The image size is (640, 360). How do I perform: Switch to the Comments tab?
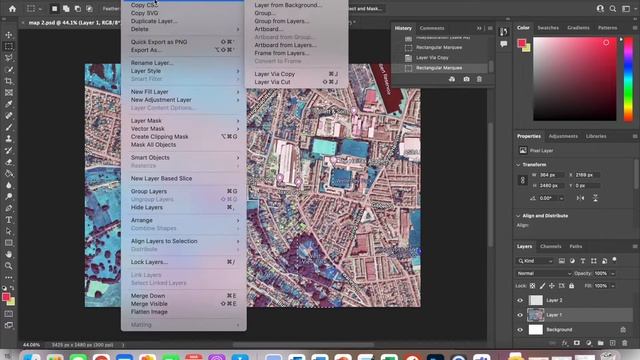pyautogui.click(x=432, y=28)
